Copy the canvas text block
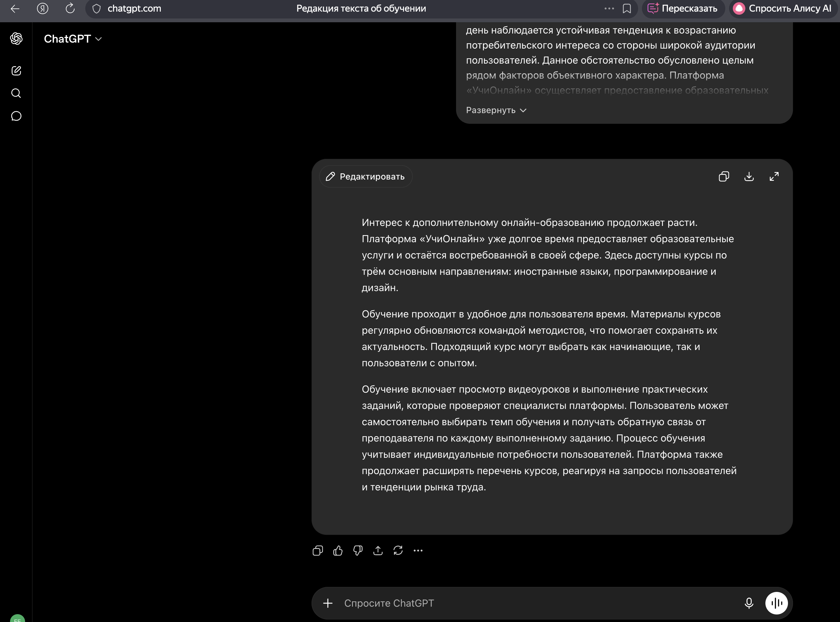The width and height of the screenshot is (840, 622). [724, 177]
